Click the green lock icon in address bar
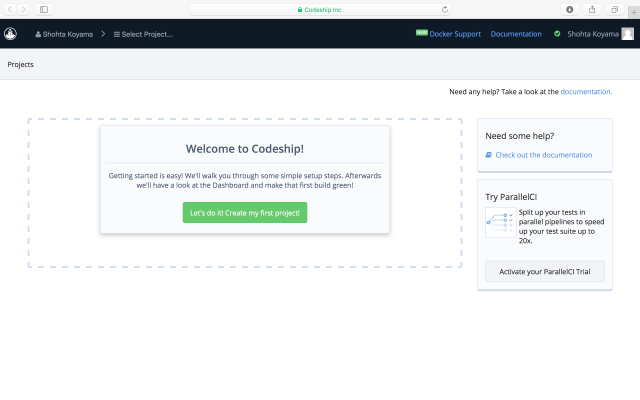The height and width of the screenshot is (400, 640). click(300, 9)
